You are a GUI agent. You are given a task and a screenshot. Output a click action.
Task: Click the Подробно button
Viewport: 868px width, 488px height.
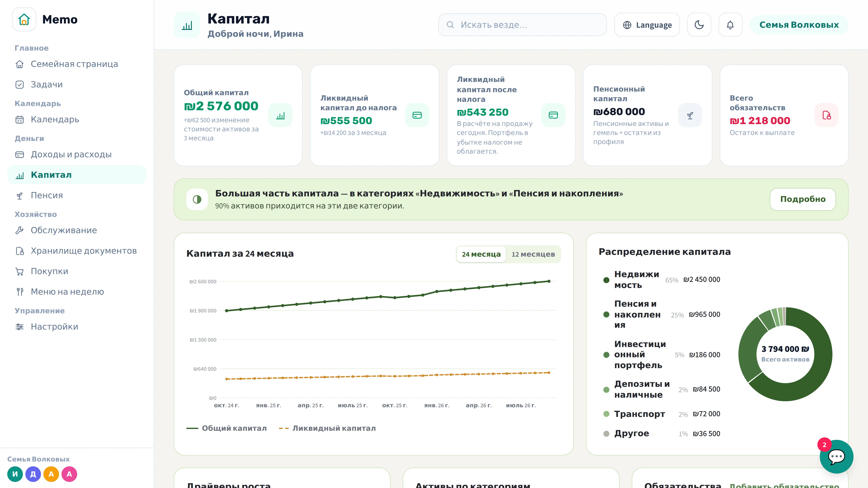click(x=803, y=199)
